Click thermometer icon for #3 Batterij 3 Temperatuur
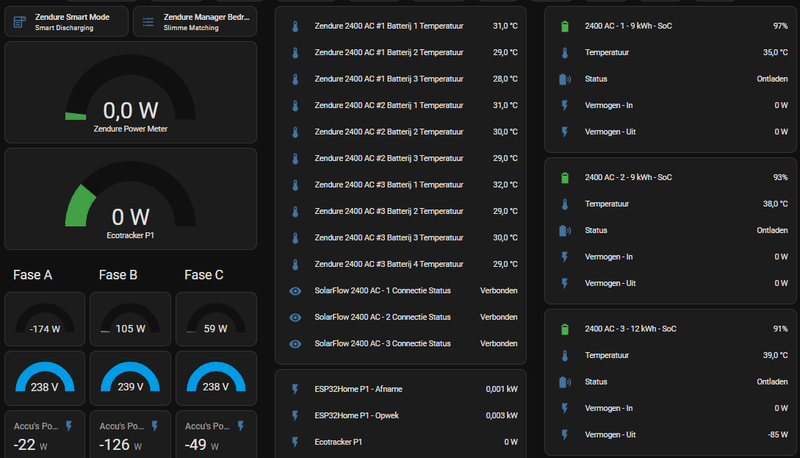The height and width of the screenshot is (458, 800). [x=295, y=238]
